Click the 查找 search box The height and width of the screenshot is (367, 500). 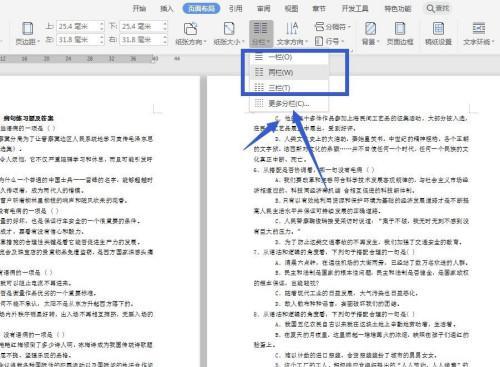click(x=438, y=8)
